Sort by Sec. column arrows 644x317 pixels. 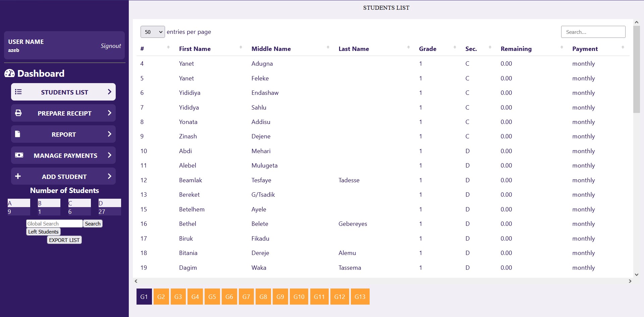point(490,47)
